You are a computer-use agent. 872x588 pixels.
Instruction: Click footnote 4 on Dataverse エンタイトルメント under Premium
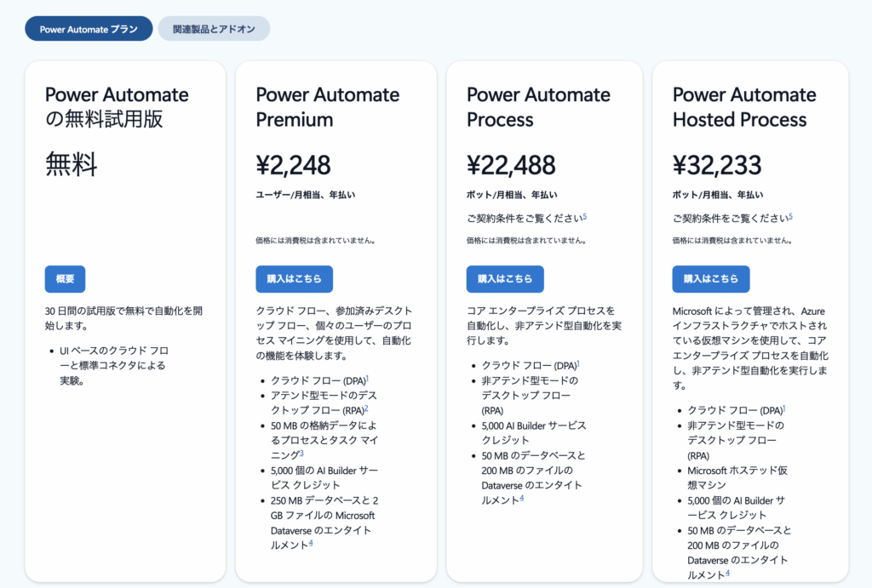tap(310, 543)
